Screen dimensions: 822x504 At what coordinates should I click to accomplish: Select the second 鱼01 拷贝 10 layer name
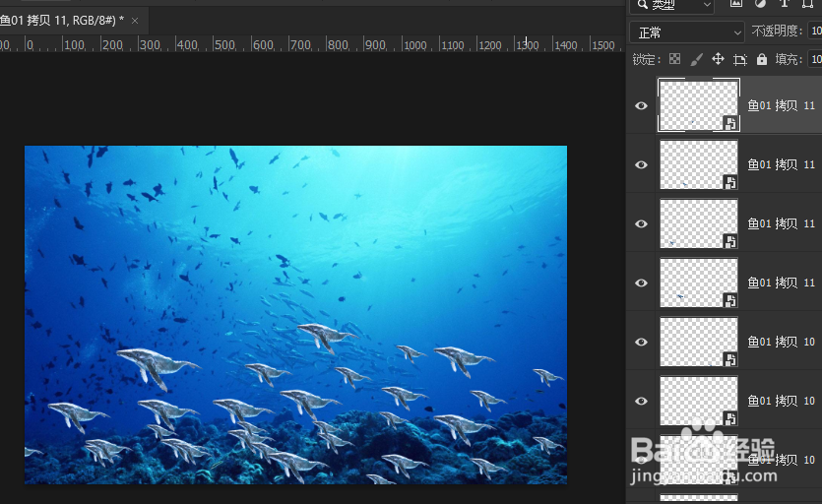coord(781,402)
